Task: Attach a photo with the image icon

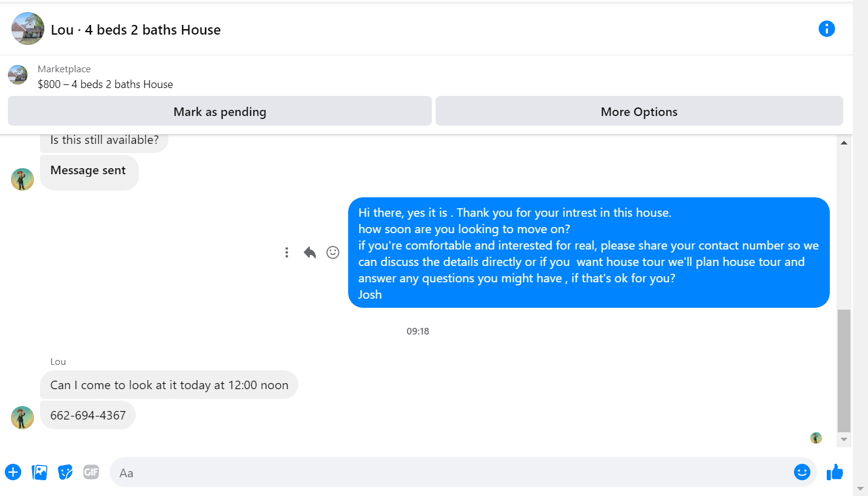Action: 39,472
